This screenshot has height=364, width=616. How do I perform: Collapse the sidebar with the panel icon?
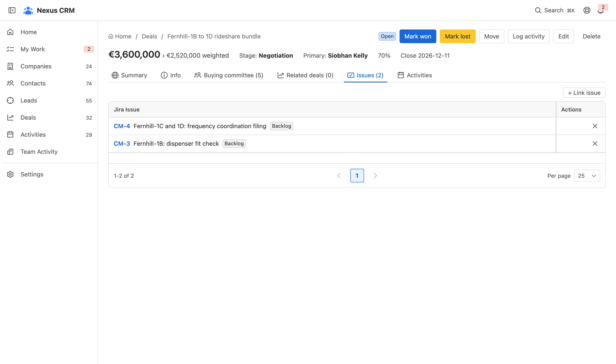(12, 10)
